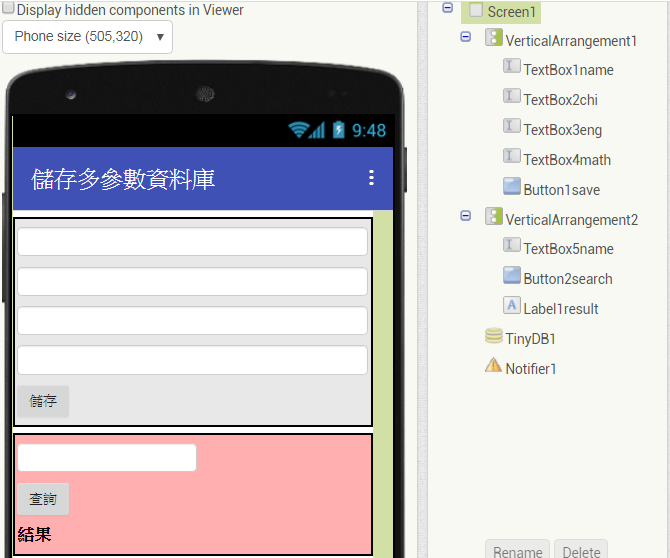This screenshot has width=670, height=558.
Task: Click the 結果 result label
Action: point(35,535)
